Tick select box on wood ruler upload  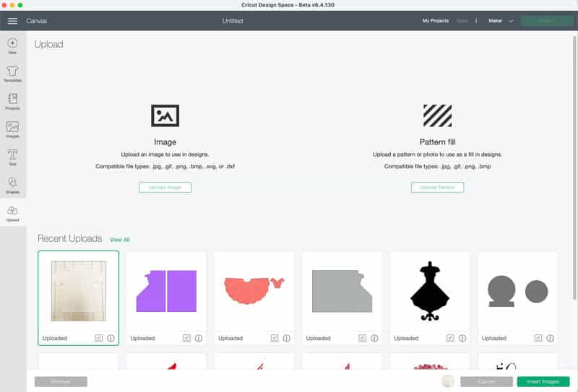coord(99,338)
